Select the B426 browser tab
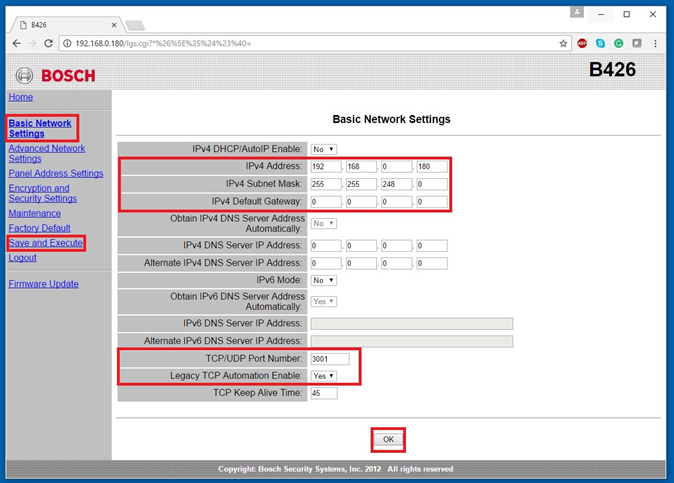 tap(67, 25)
